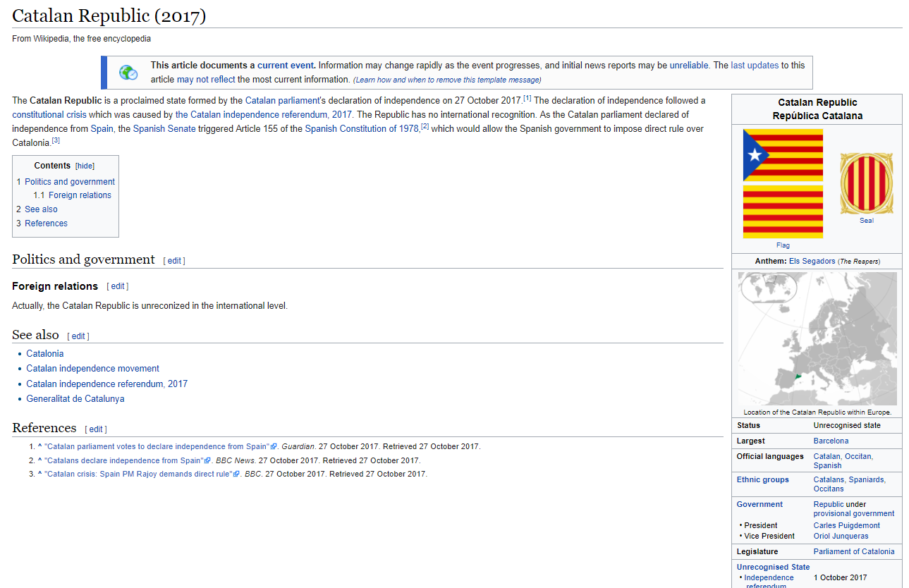Image resolution: width=909 pixels, height=588 pixels.
Task: Click Barcelona in the infobox
Action: point(831,441)
